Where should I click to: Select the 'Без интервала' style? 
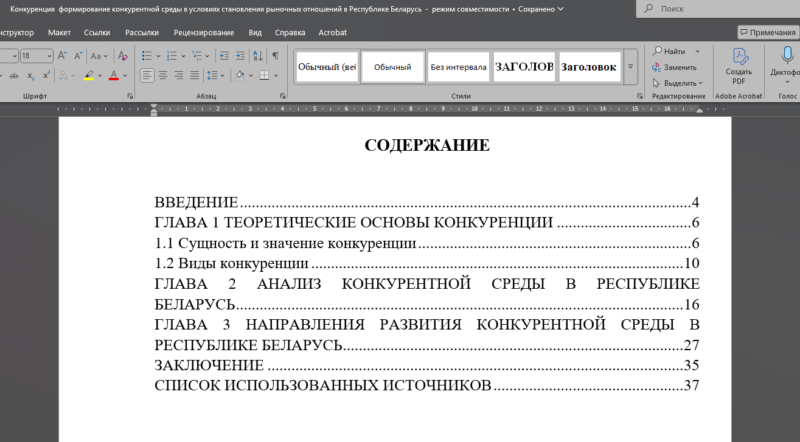pyautogui.click(x=458, y=67)
